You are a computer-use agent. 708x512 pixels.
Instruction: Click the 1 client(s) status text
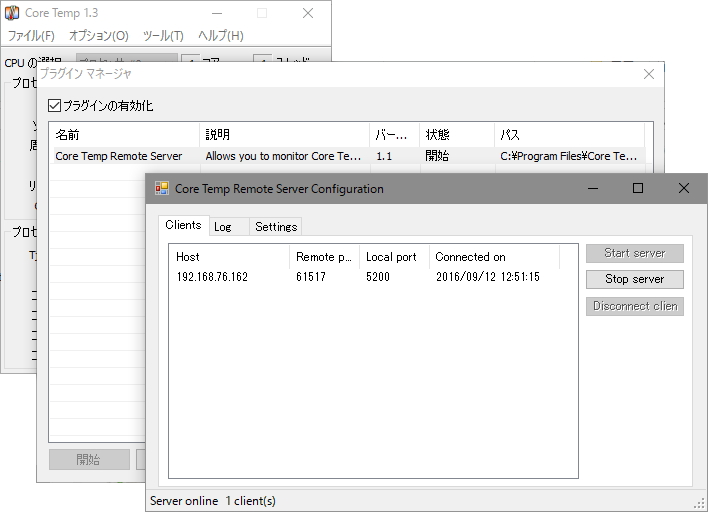pyautogui.click(x=251, y=501)
